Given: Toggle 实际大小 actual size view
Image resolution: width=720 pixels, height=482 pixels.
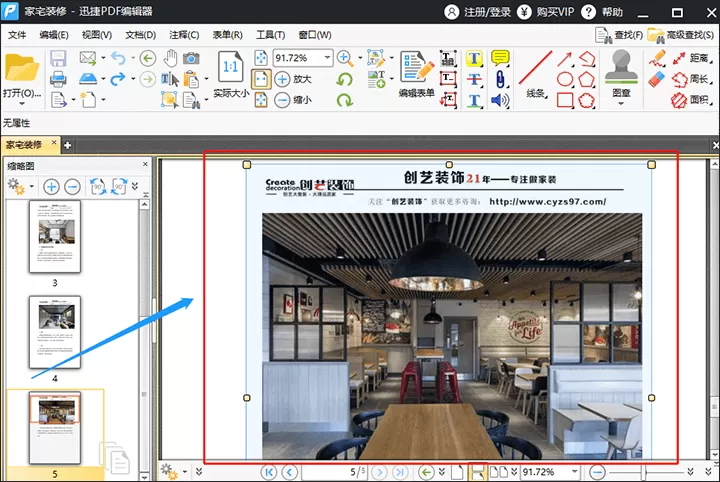Looking at the screenshot, I should pos(231,74).
